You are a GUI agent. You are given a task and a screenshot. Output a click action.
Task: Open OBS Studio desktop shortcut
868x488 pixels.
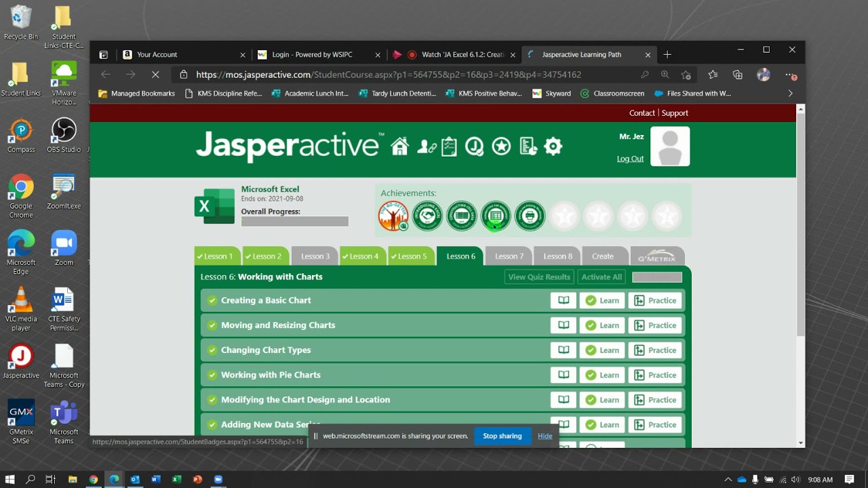[64, 134]
